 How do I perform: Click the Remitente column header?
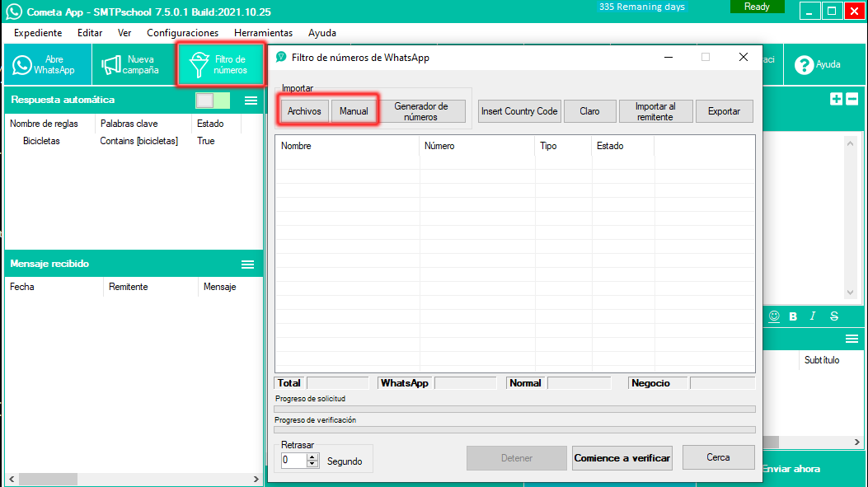pos(150,287)
